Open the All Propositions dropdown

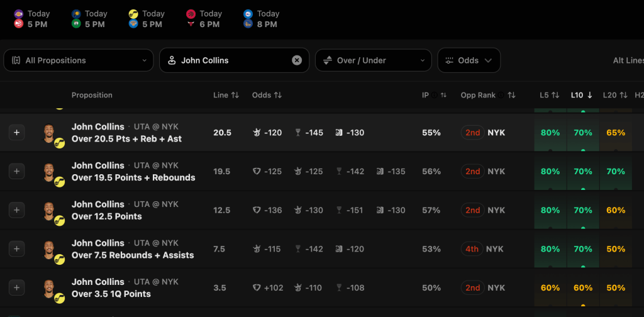79,60
